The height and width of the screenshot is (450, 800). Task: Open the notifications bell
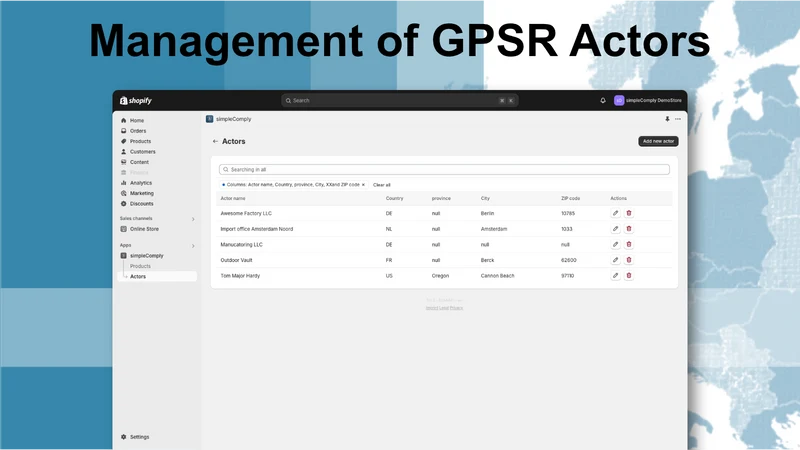tap(603, 101)
